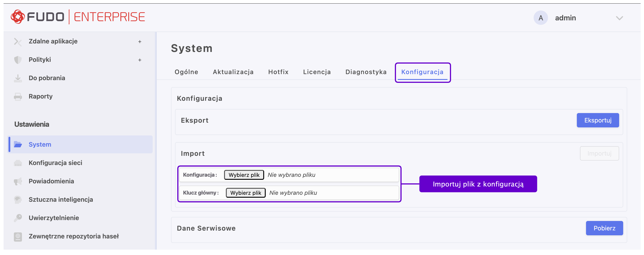The width and height of the screenshot is (644, 255).
Task: Click the Zdalne aplikacje sidebar icon
Action: click(18, 41)
